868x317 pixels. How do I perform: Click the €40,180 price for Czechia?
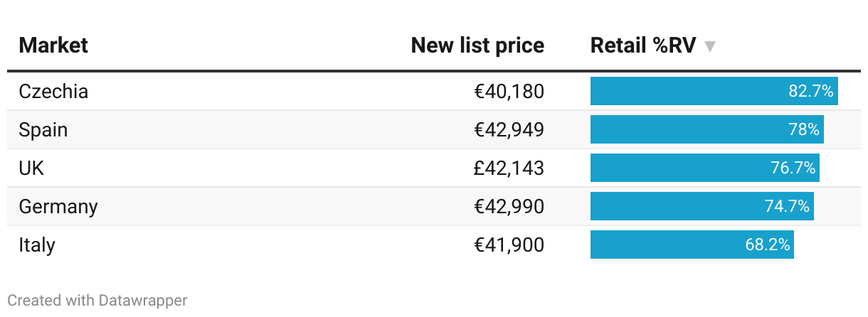tap(509, 92)
